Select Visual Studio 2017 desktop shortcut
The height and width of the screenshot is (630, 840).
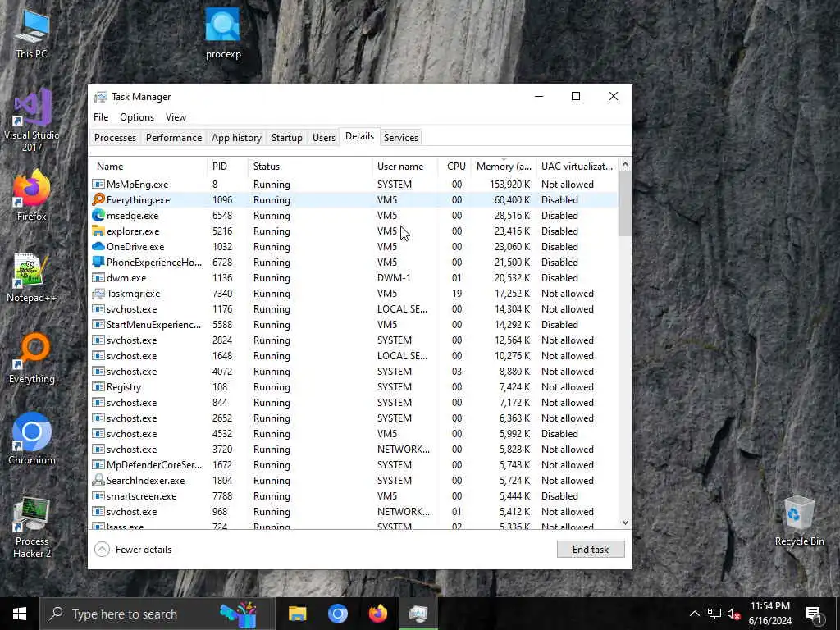[32, 120]
